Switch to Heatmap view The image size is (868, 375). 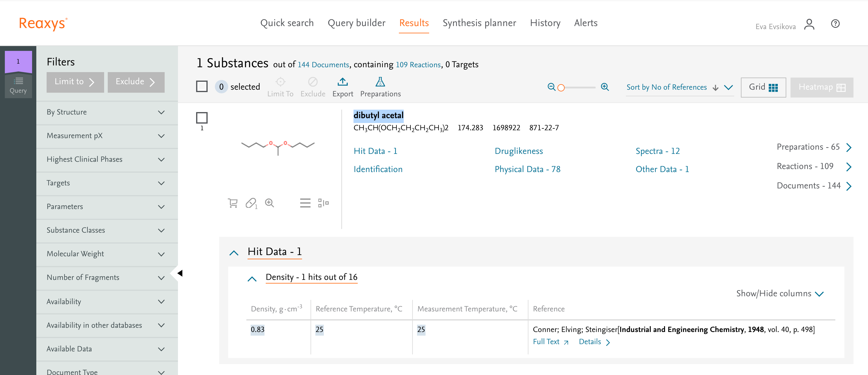[x=821, y=87]
